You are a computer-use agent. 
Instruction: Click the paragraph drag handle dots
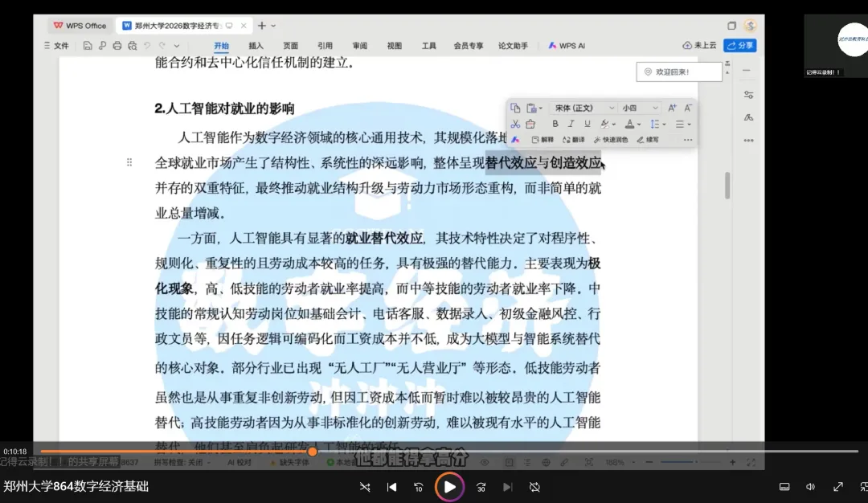click(129, 162)
